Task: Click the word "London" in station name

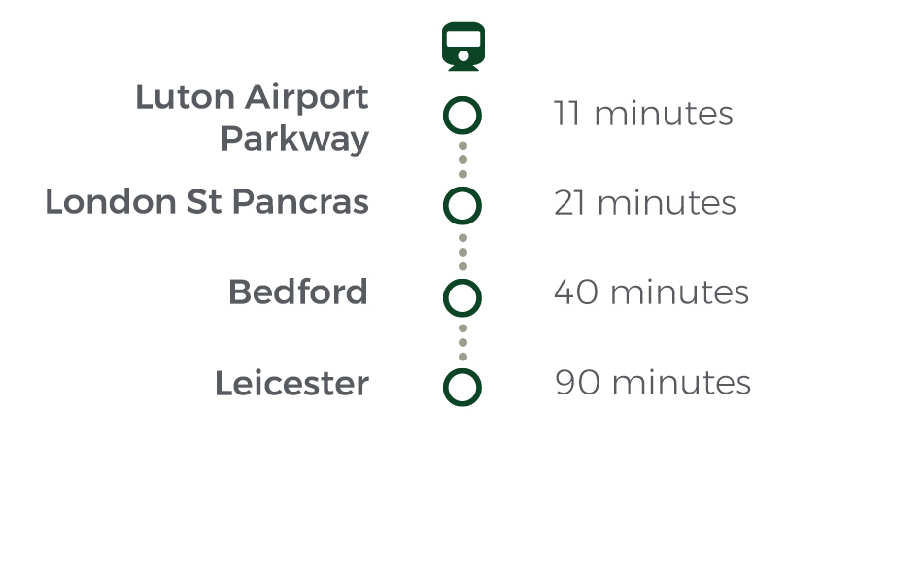Action: [111, 202]
